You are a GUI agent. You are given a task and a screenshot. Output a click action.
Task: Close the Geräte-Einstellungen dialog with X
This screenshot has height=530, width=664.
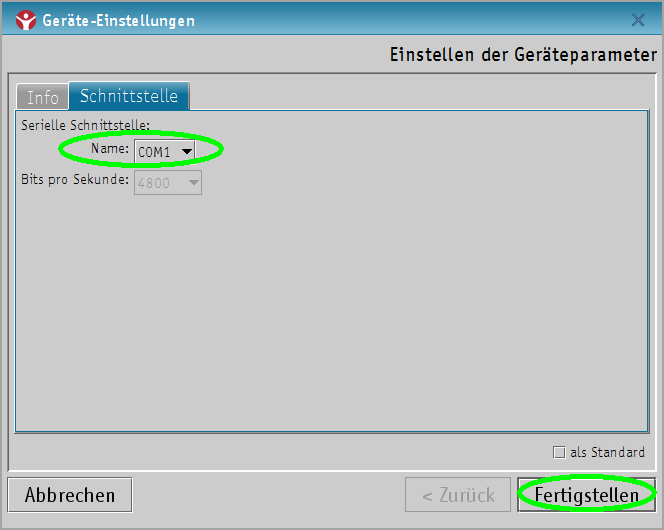pos(638,20)
